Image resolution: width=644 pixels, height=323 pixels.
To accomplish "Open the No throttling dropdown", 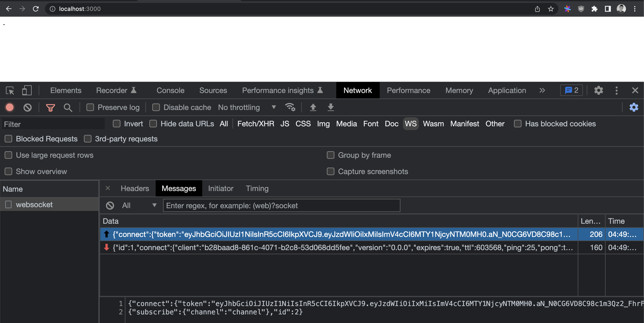I will click(247, 107).
